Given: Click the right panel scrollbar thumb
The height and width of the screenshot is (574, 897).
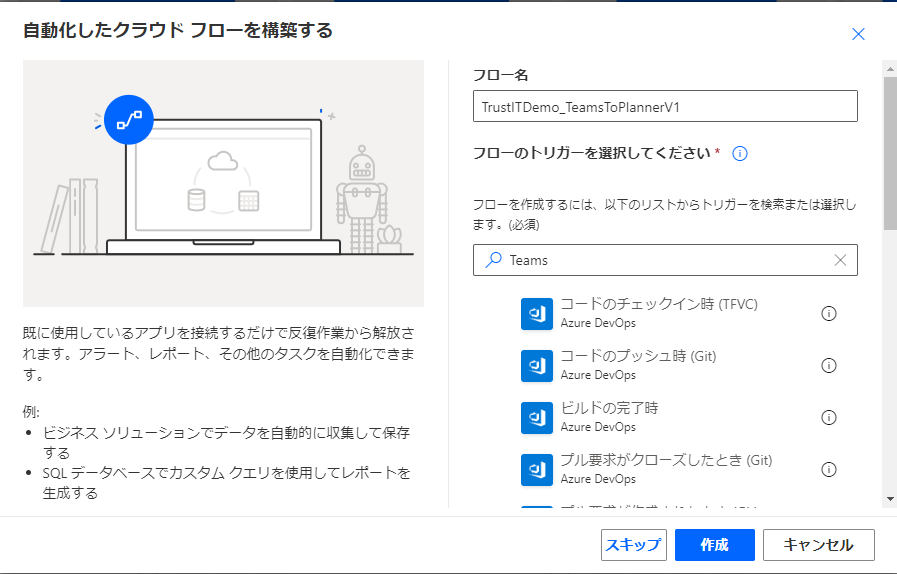Looking at the screenshot, I should (x=890, y=153).
